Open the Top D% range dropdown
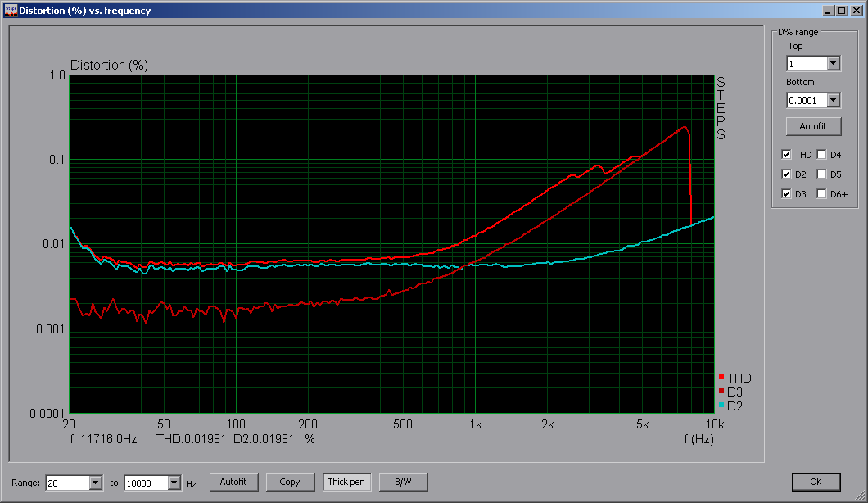This screenshot has width=868, height=503. [834, 63]
